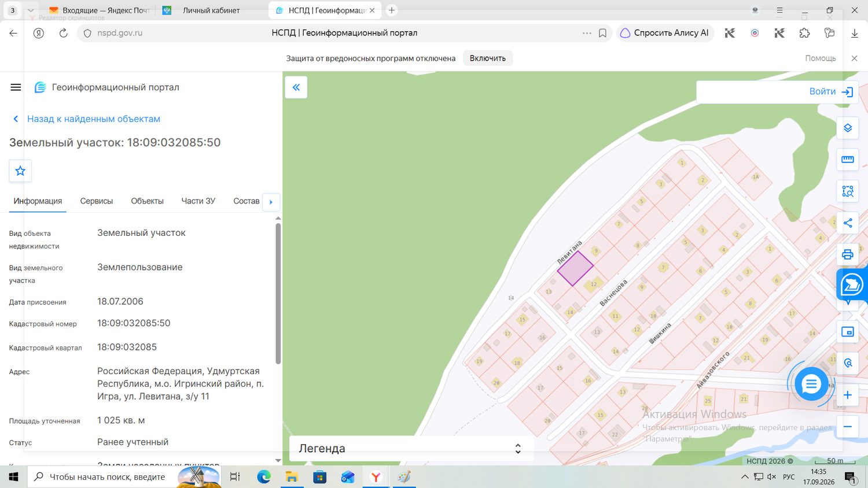Go back in browser history

coord(13,33)
